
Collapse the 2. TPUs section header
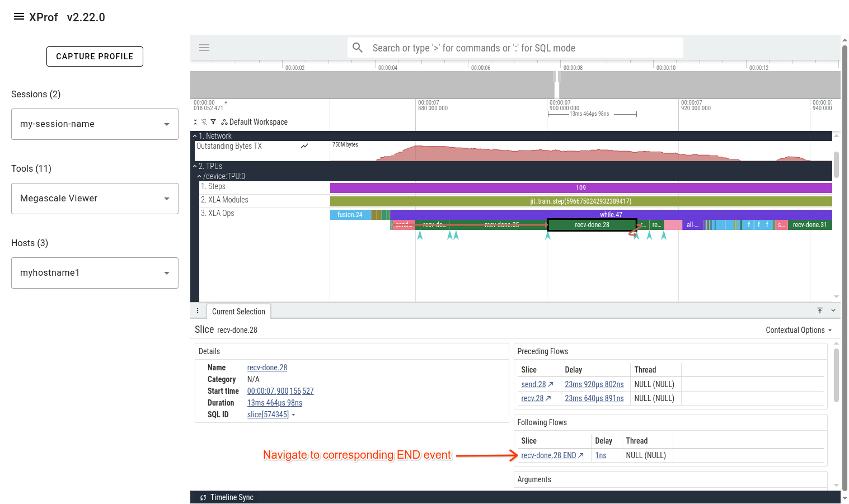pyautogui.click(x=195, y=166)
